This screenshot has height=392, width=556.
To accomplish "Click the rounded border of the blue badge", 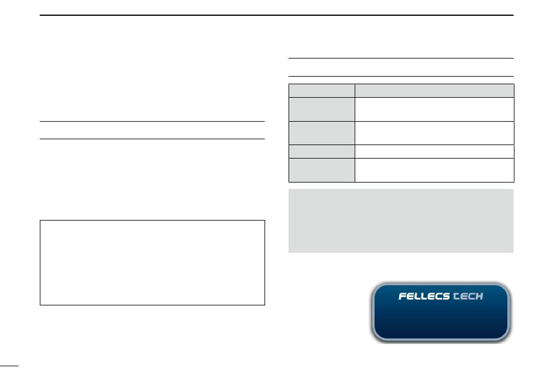I will coord(441,284).
